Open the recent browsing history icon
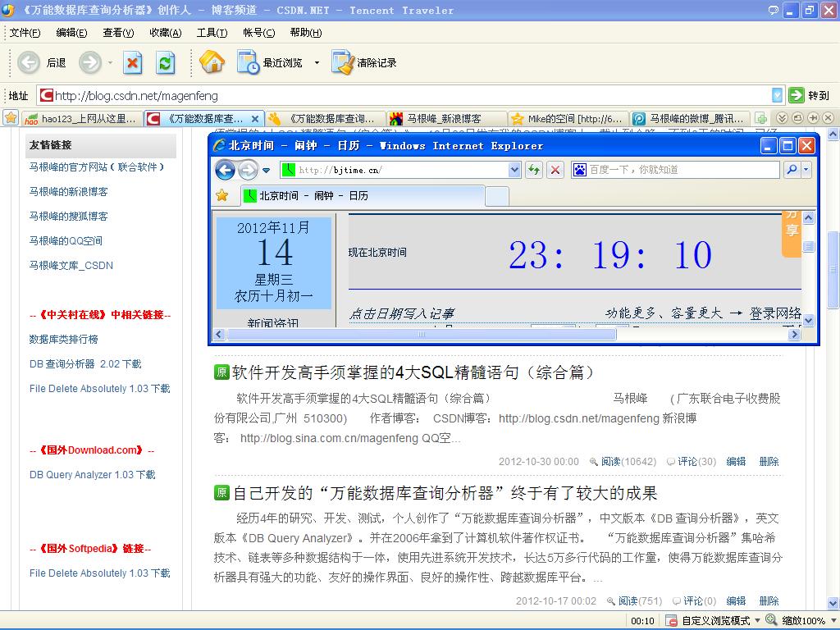Viewport: 840px width, 630px height. pos(248,62)
